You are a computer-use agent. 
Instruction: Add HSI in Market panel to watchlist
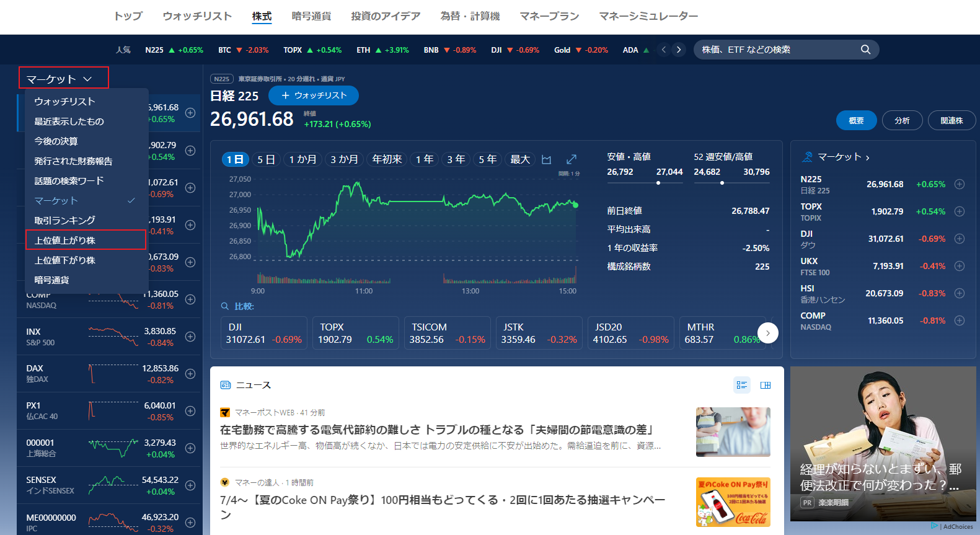pyautogui.click(x=960, y=293)
